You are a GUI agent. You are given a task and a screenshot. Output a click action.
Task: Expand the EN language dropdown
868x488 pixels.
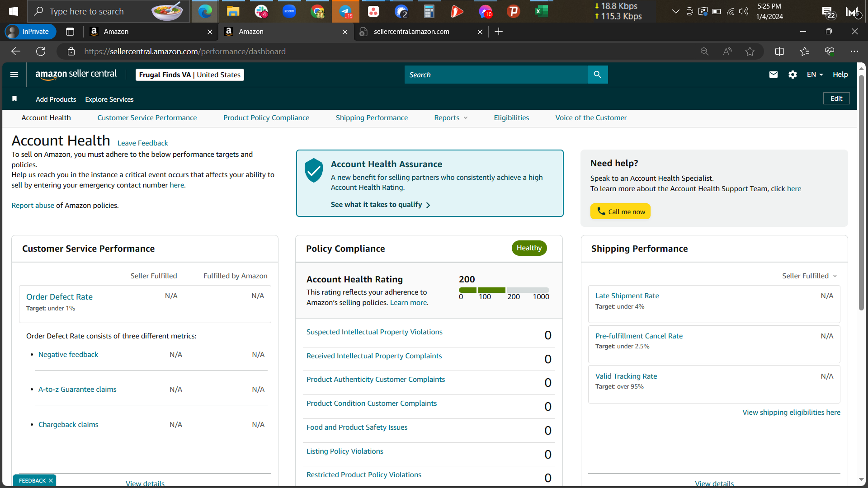pos(815,75)
